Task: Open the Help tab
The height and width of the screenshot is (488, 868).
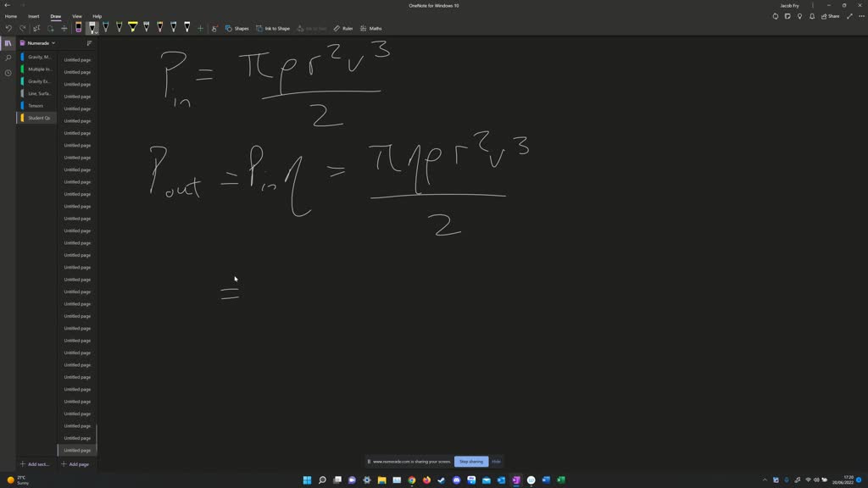Action: click(97, 17)
